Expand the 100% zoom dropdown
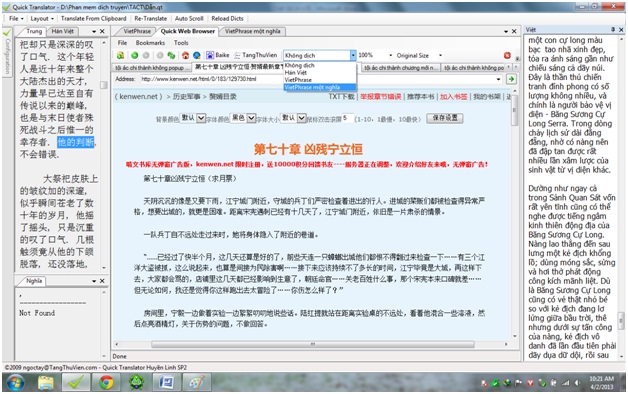Image resolution: width=628 pixels, height=394 pixels. point(390,55)
